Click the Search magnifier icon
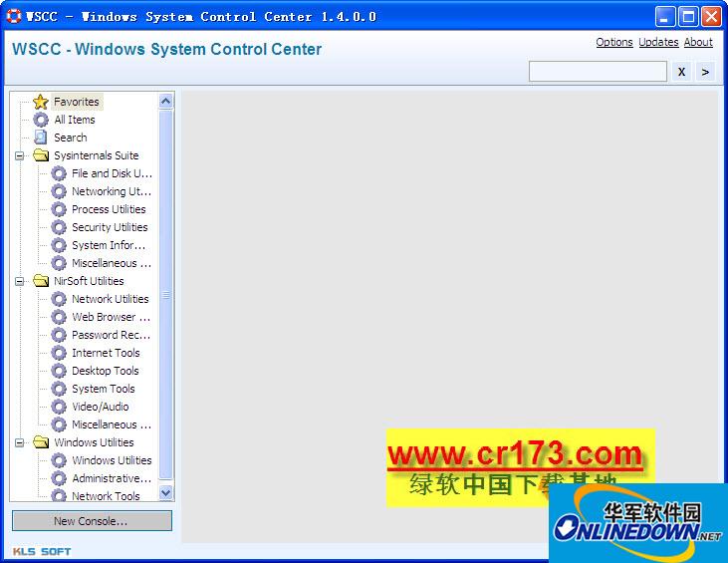This screenshot has width=728, height=563. [x=41, y=138]
